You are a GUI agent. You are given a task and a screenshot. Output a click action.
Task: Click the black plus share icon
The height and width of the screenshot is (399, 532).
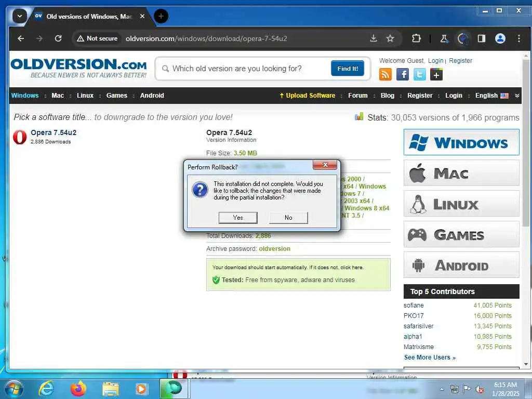tap(436, 74)
